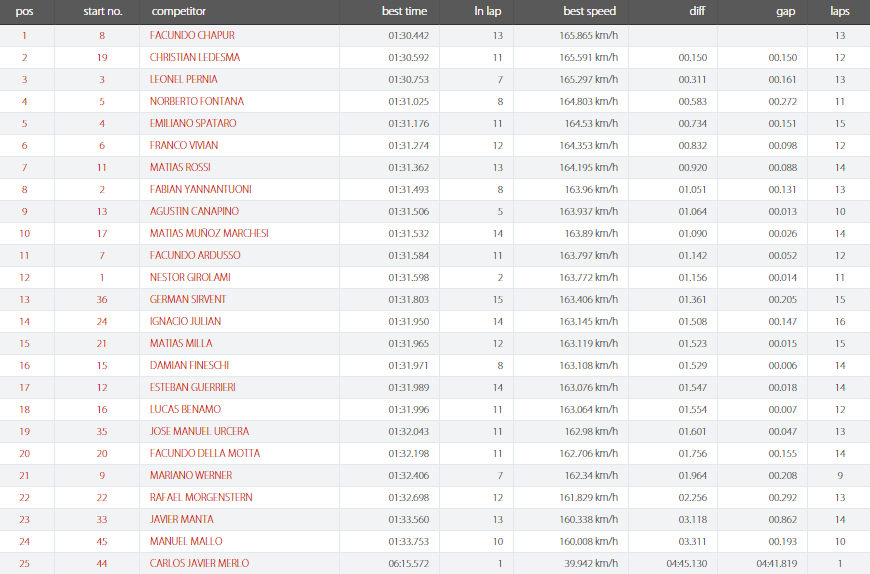Select the 'competitor' column header
The image size is (870, 574).
pos(179,11)
